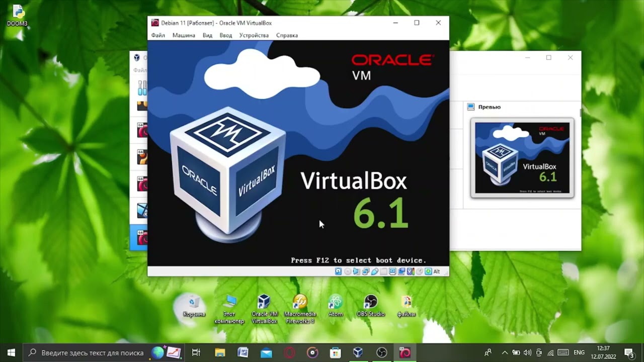Click the display settings indicator in VM status bar
The height and width of the screenshot is (362, 644).
392,271
